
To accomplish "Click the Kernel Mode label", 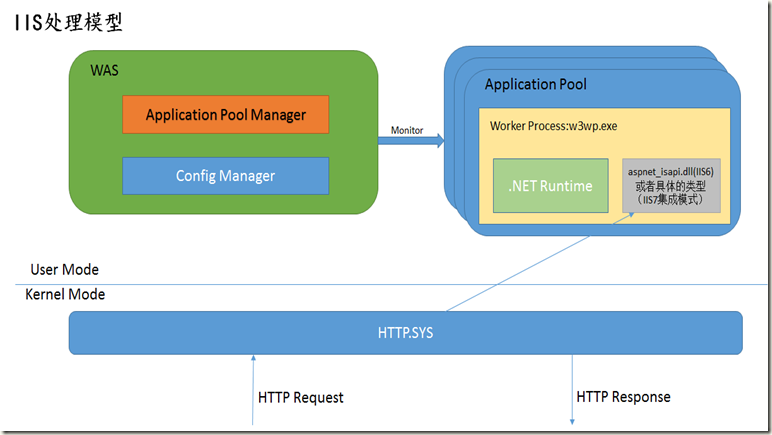I will 65,295.
